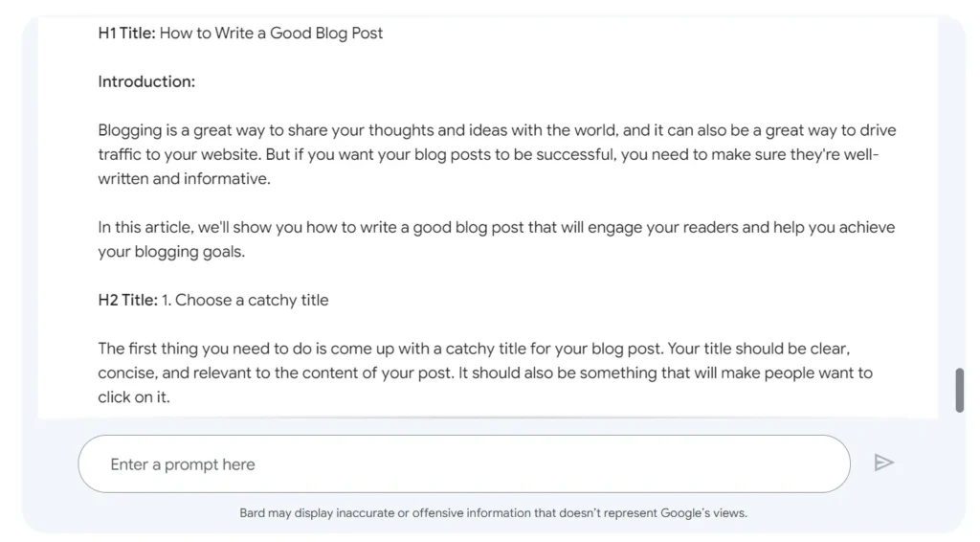This screenshot has height=542, width=980.
Task: Click the bold "H1 Title:" label
Action: (127, 34)
